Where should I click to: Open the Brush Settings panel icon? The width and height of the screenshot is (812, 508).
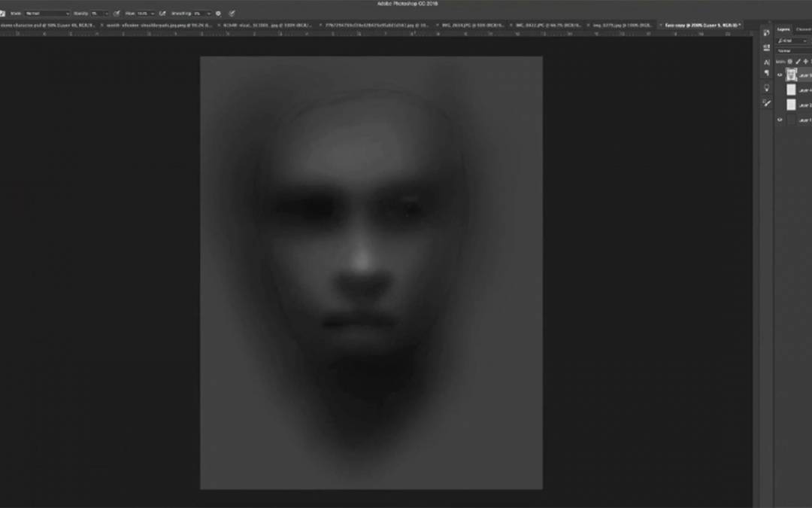(766, 103)
